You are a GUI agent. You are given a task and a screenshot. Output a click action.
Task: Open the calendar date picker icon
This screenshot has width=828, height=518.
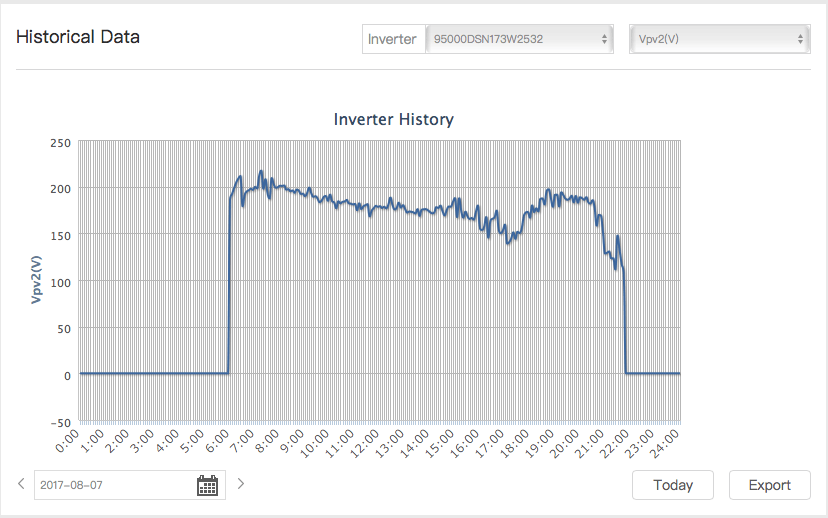pyautogui.click(x=207, y=486)
